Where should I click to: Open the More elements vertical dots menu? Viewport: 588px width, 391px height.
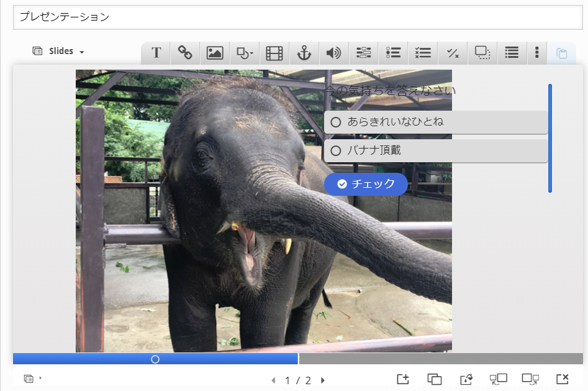tap(536, 53)
